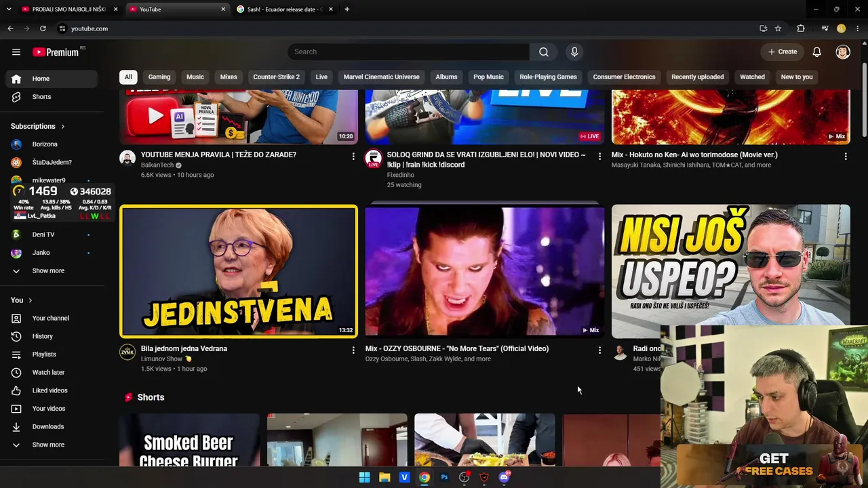Open Your videos in the sidebar
The height and width of the screenshot is (488, 868).
52,409
